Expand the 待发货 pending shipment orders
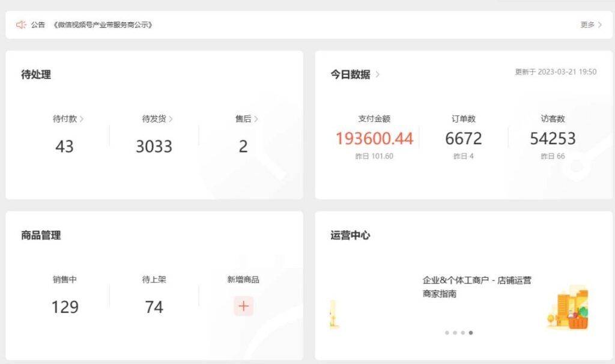The height and width of the screenshot is (364, 615). pyautogui.click(x=157, y=119)
